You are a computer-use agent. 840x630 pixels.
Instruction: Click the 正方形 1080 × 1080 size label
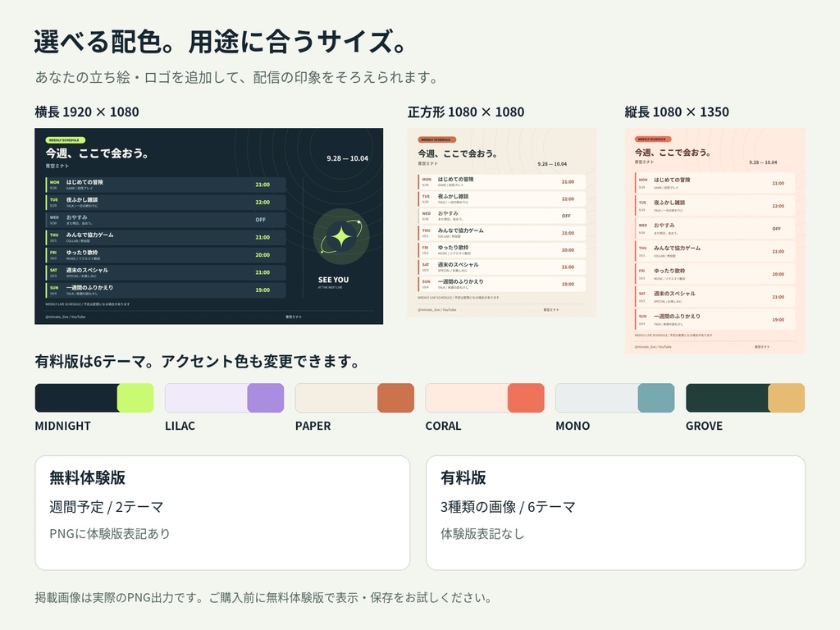click(x=466, y=112)
